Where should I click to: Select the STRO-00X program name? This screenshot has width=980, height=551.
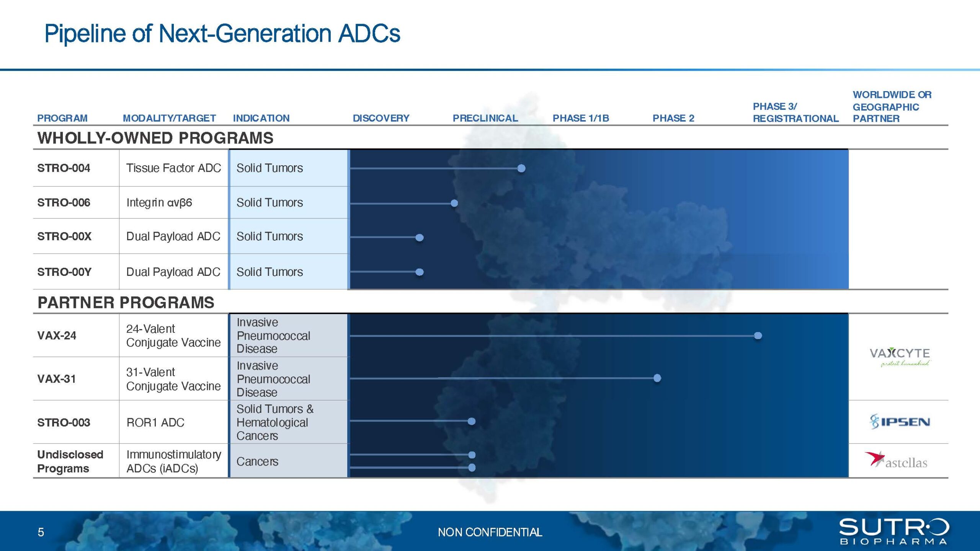coord(64,236)
